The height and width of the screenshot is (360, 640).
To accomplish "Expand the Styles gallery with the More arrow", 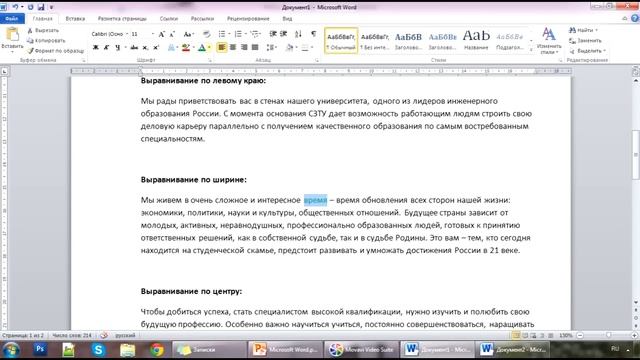I will (531, 50).
